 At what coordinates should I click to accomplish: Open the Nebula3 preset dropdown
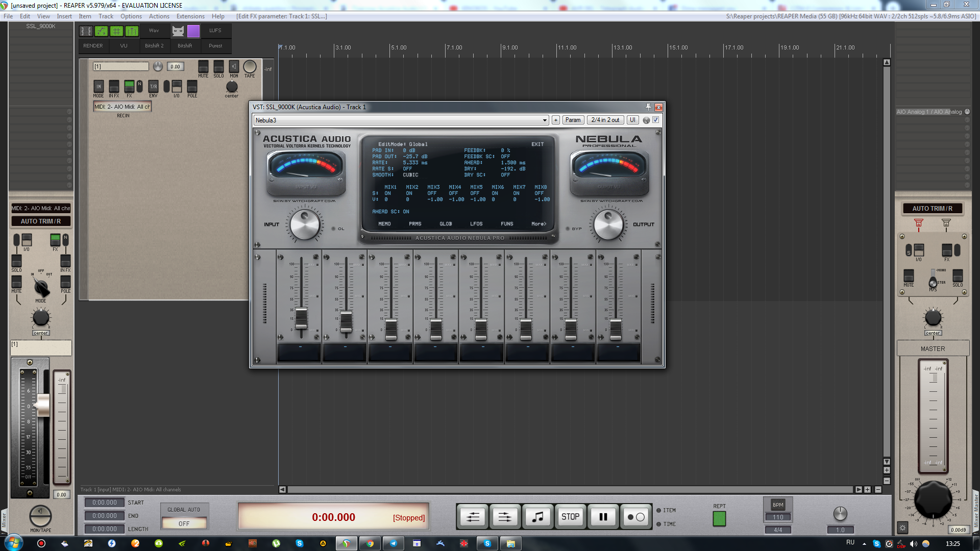pyautogui.click(x=401, y=120)
